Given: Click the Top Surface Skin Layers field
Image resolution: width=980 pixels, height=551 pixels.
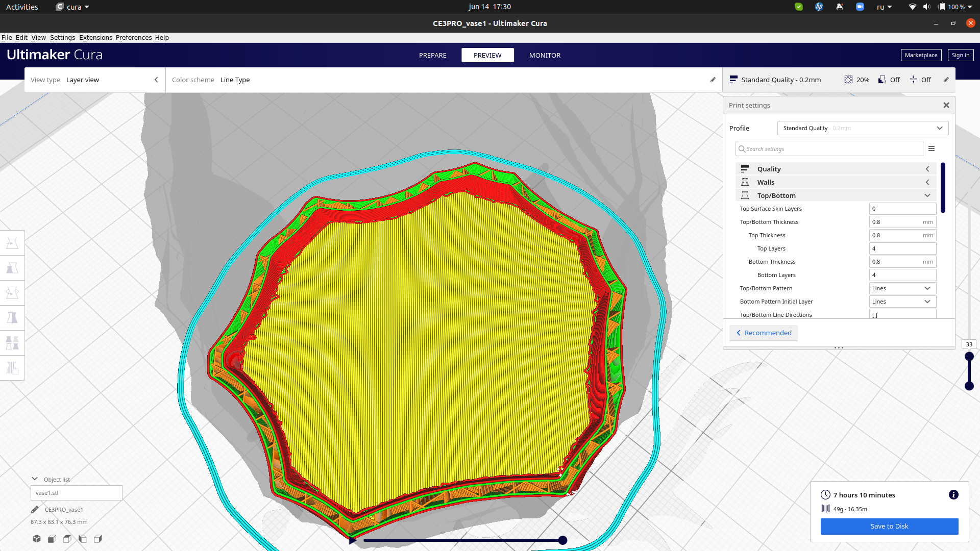Looking at the screenshot, I should coord(902,209).
